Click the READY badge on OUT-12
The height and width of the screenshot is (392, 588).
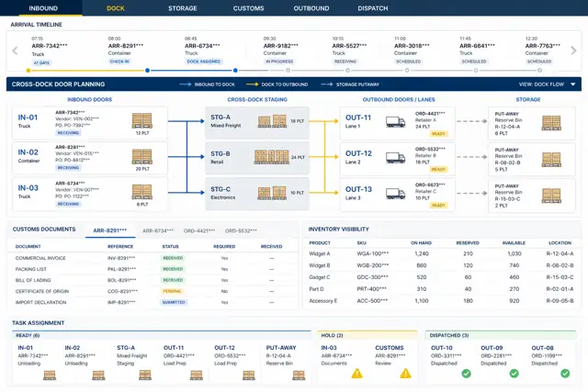[x=438, y=170]
